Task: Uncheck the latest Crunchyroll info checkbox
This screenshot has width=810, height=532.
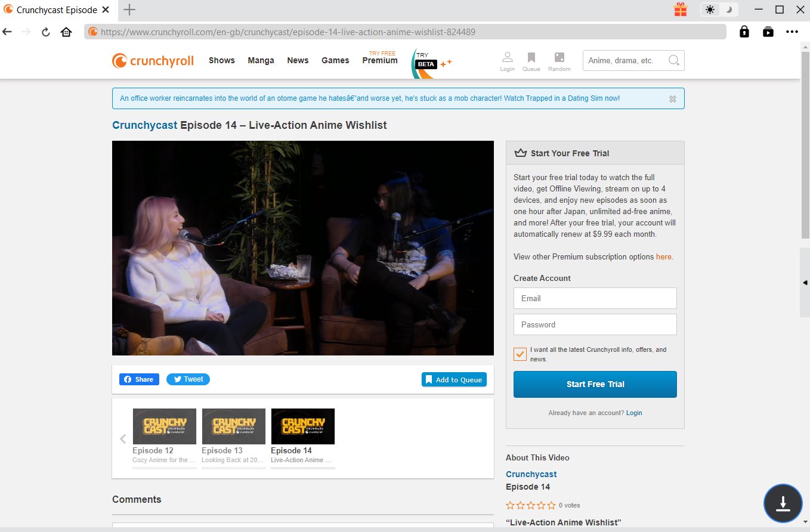Action: pyautogui.click(x=520, y=354)
